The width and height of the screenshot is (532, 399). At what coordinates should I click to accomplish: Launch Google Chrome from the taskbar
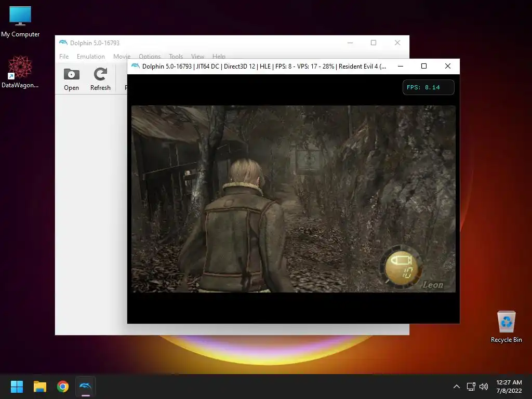(63, 387)
